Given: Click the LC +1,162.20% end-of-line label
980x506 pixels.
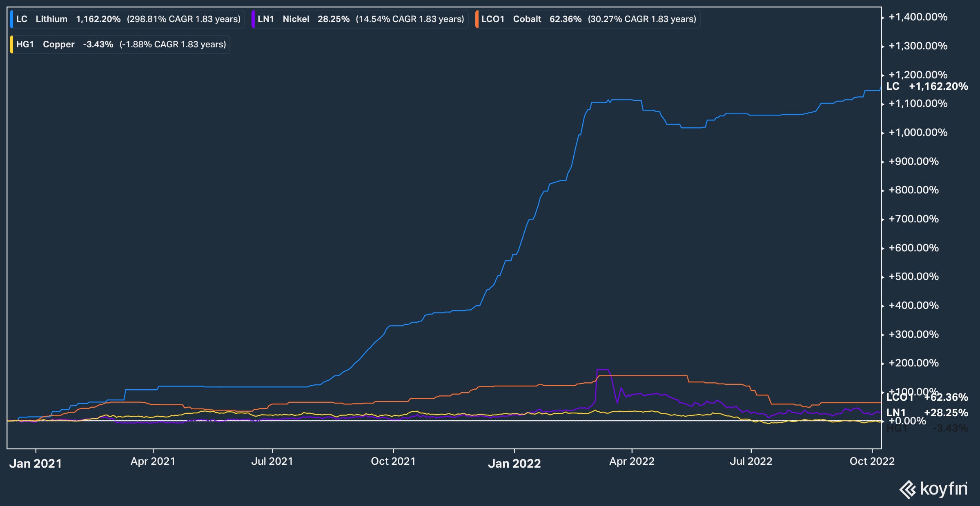Looking at the screenshot, I should coord(927,87).
